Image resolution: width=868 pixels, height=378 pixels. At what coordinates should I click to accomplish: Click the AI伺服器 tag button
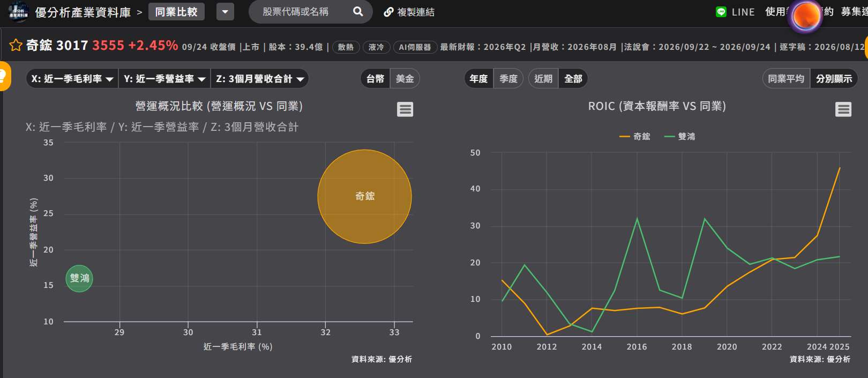click(415, 47)
